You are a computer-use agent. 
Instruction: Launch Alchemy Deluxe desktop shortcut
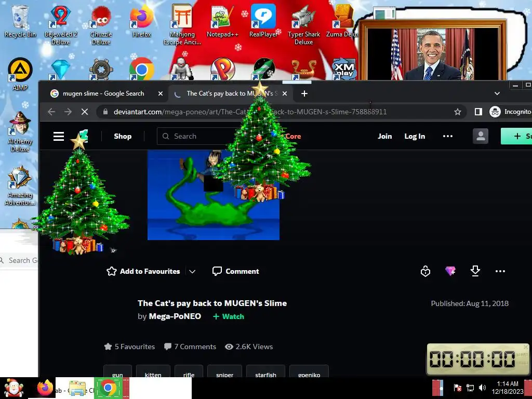(20, 131)
